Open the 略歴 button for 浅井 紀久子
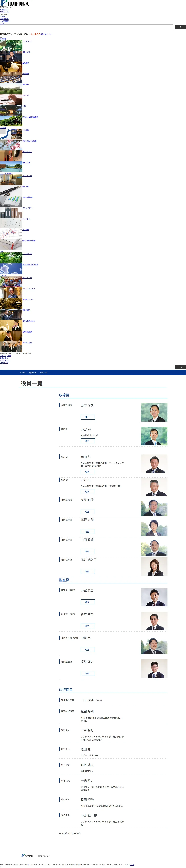 87,572
